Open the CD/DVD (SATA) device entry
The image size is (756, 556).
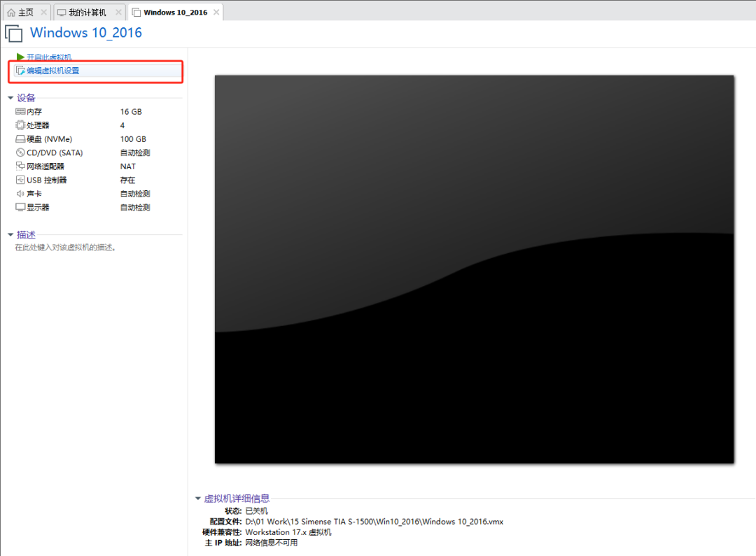[x=55, y=152]
